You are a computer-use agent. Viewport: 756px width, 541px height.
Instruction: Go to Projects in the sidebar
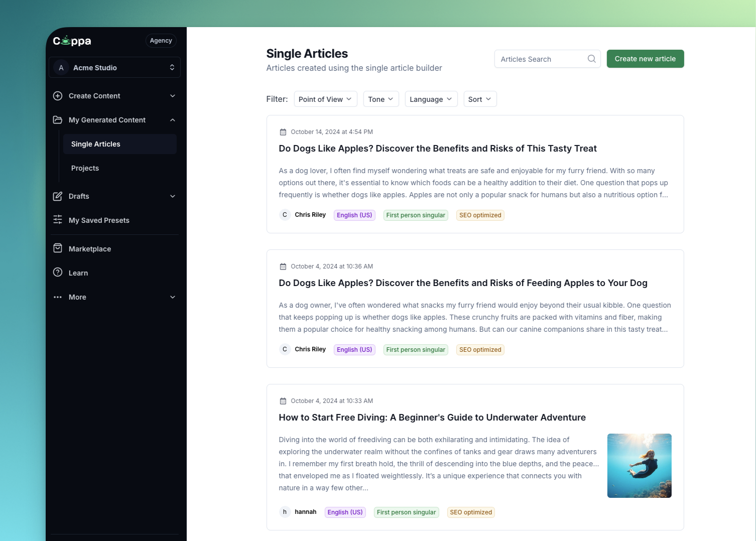(x=85, y=168)
